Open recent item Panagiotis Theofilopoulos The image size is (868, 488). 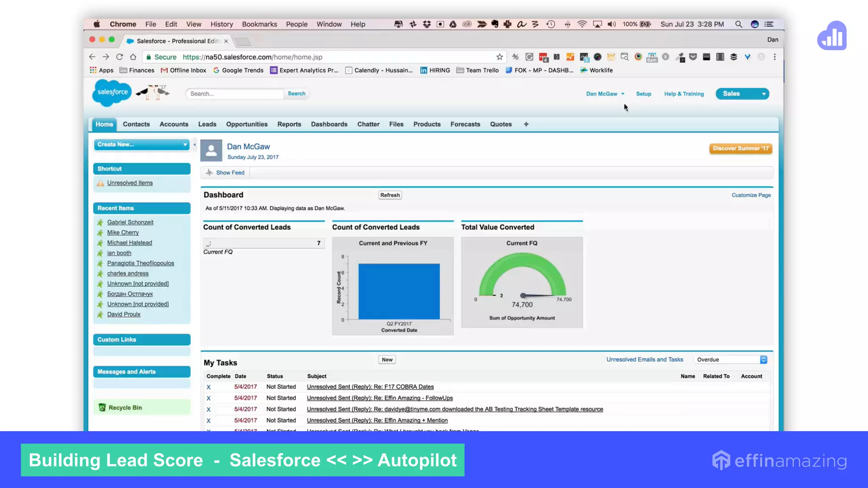click(141, 263)
